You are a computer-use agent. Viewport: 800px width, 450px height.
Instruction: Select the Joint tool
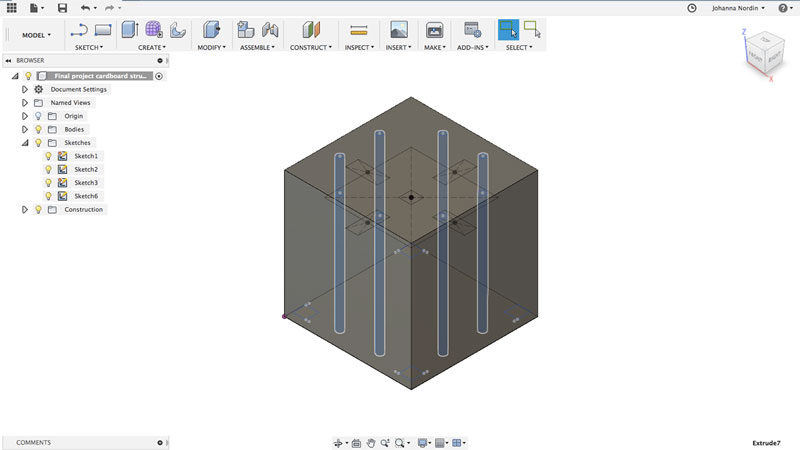270,30
